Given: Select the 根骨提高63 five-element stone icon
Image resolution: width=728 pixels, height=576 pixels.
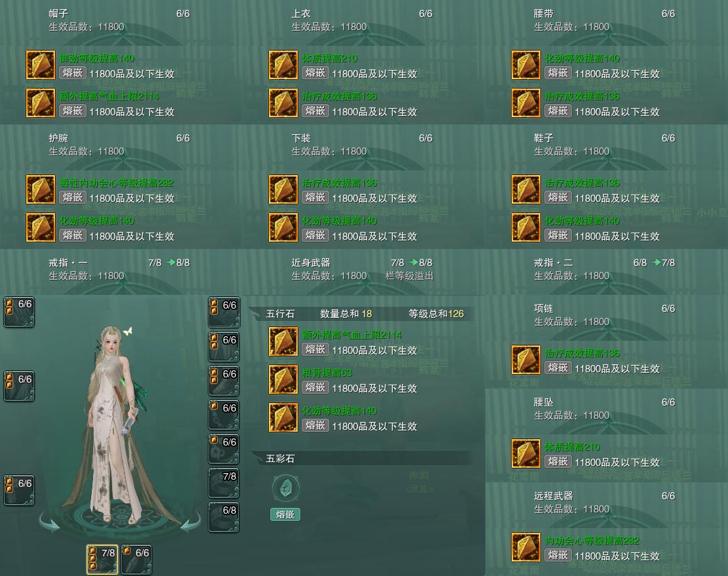Looking at the screenshot, I should pos(283,379).
